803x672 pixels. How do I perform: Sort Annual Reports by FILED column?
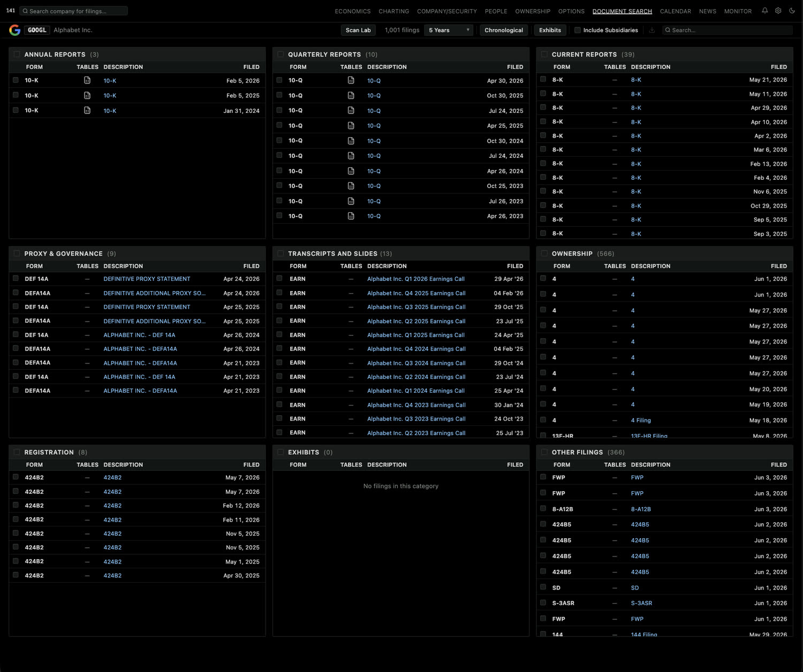click(x=251, y=67)
